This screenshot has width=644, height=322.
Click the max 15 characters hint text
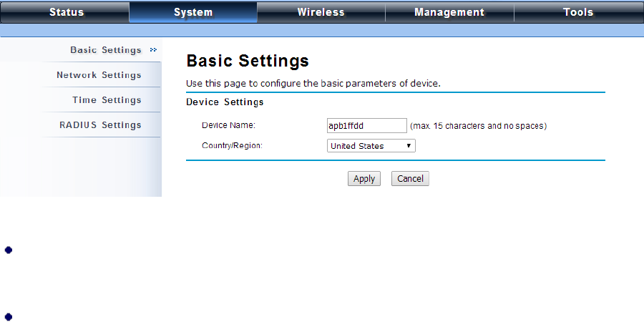[x=478, y=126]
